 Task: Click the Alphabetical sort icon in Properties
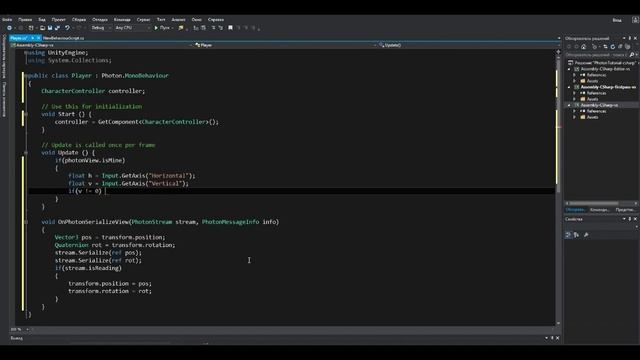tap(576, 235)
